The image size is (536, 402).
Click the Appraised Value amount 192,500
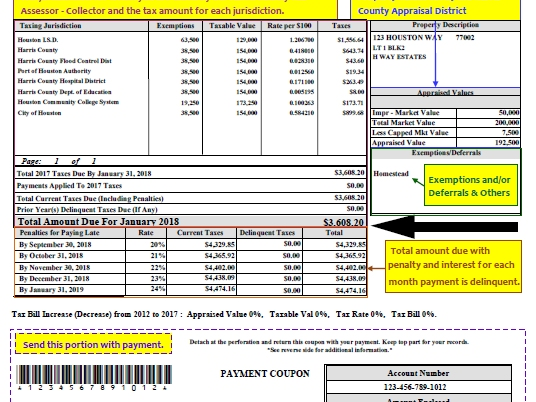507,143
